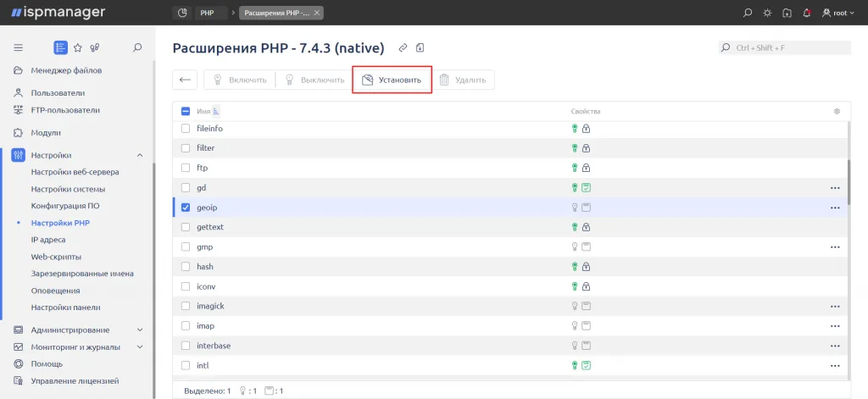Collapse the Настройки menu group

(x=140, y=156)
